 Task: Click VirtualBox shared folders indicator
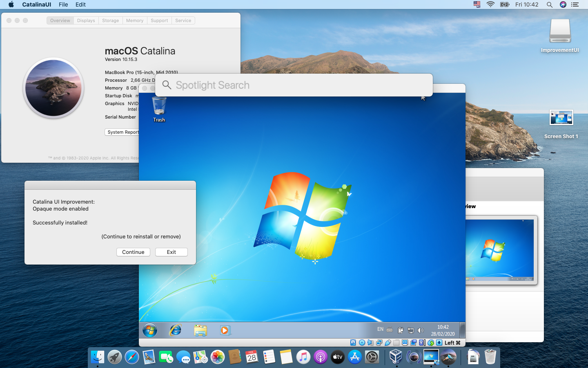[396, 343]
